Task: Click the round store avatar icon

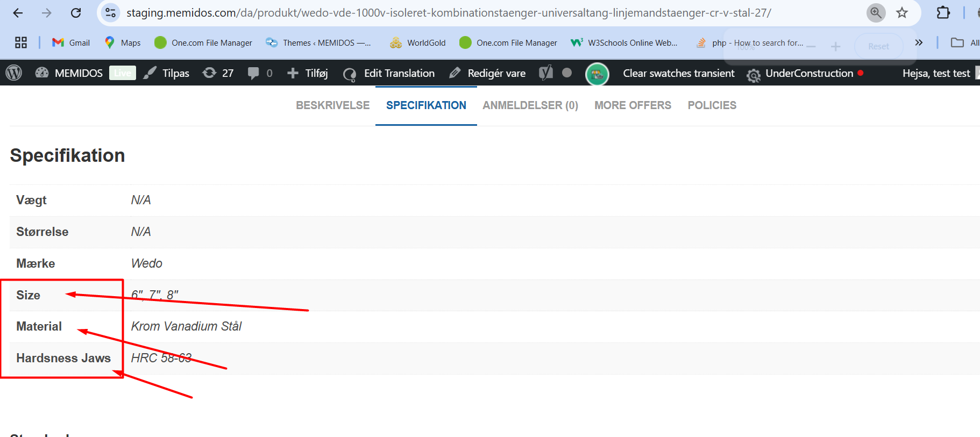Action: tap(597, 74)
